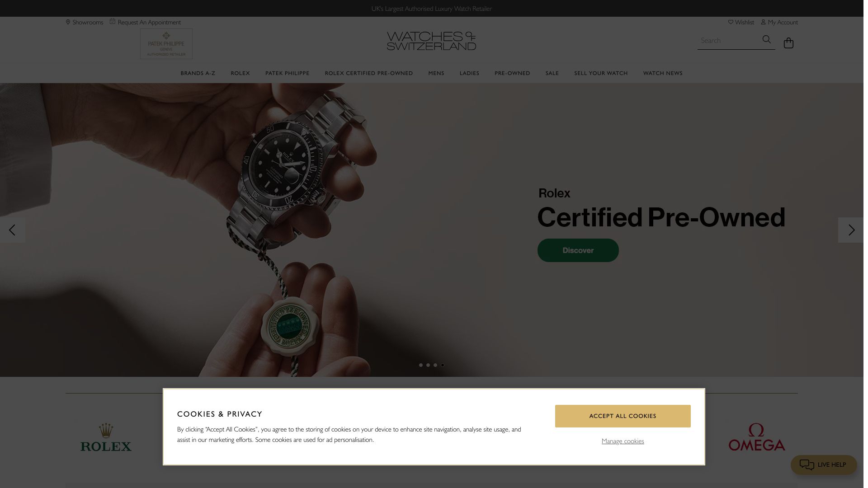
Task: Click the Watches of Switzerland logo
Action: pyautogui.click(x=431, y=41)
